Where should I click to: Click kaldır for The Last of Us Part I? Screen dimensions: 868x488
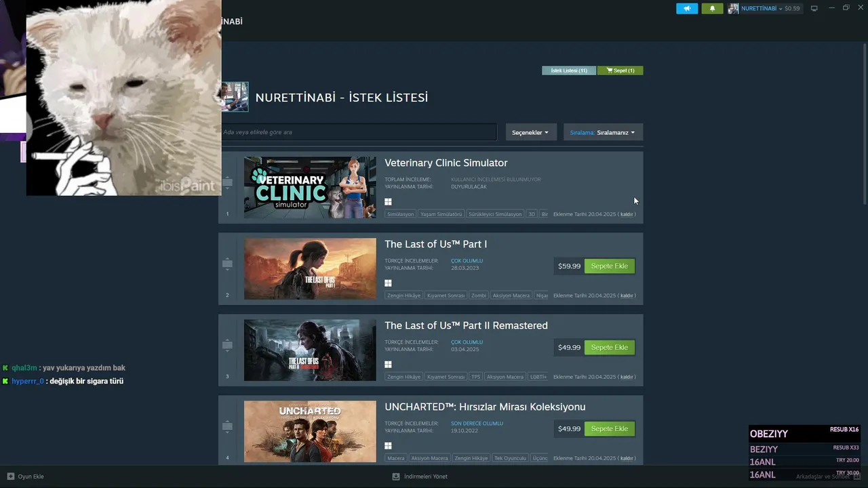(x=627, y=296)
